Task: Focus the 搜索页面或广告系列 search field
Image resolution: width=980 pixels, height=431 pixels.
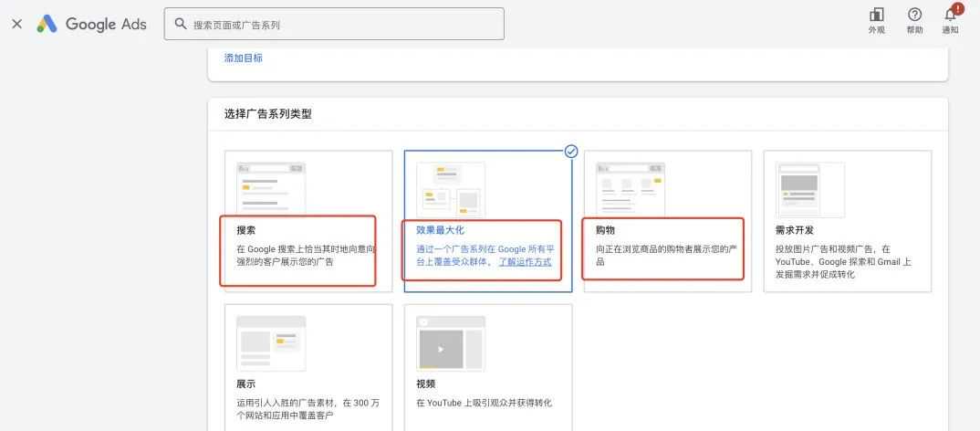Action: point(334,24)
